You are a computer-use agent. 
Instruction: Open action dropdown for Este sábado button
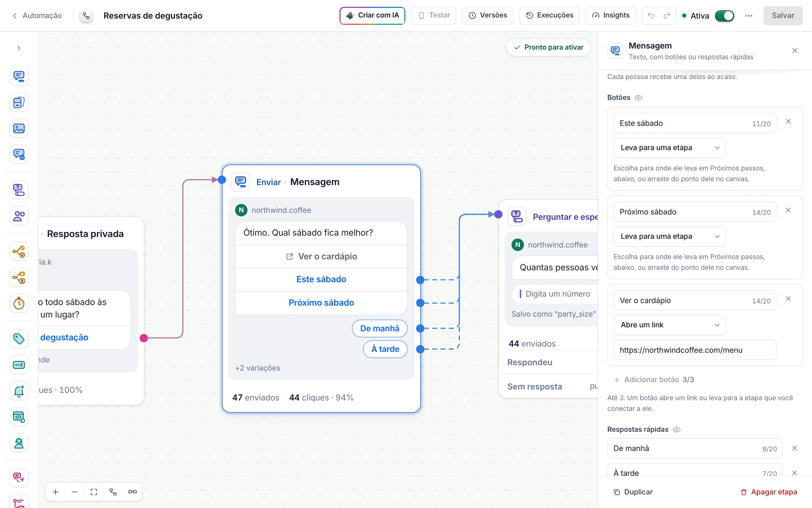pos(669,148)
